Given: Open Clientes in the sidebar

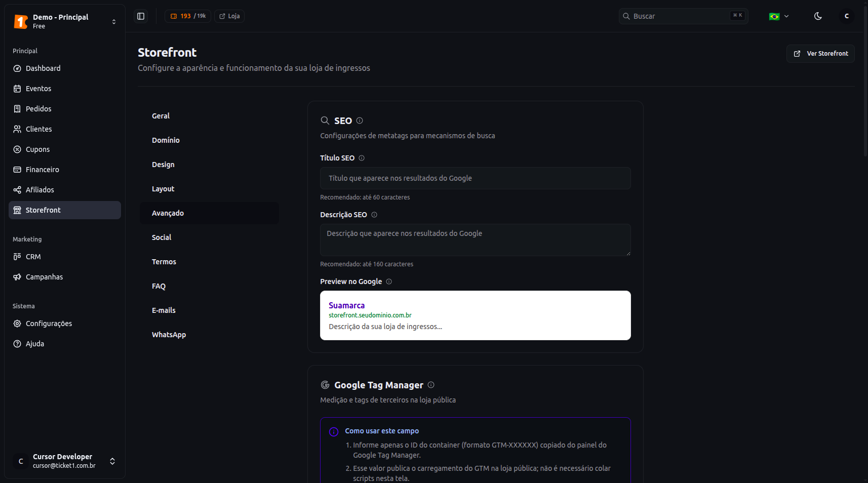Looking at the screenshot, I should point(65,129).
